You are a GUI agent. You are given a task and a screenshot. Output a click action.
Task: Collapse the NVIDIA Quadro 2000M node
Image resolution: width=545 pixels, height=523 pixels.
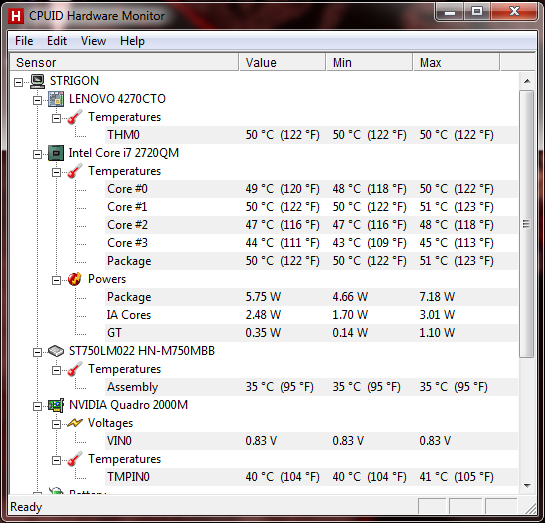37,406
